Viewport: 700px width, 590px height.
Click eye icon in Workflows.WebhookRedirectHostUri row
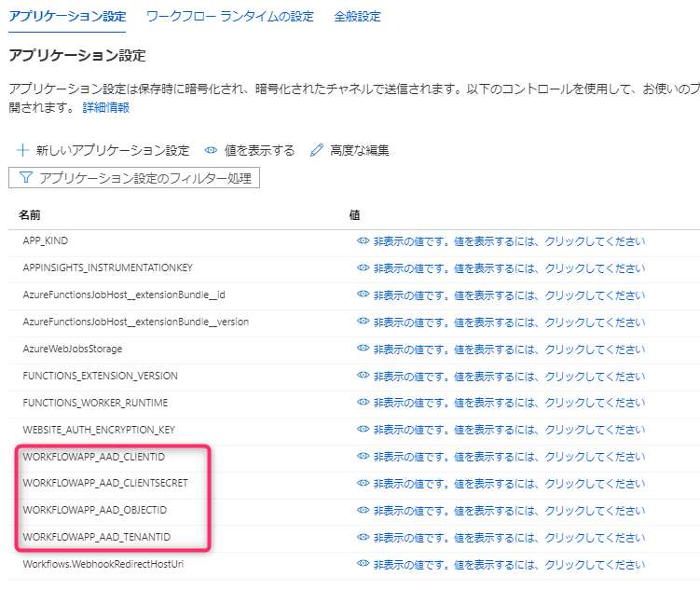363,564
